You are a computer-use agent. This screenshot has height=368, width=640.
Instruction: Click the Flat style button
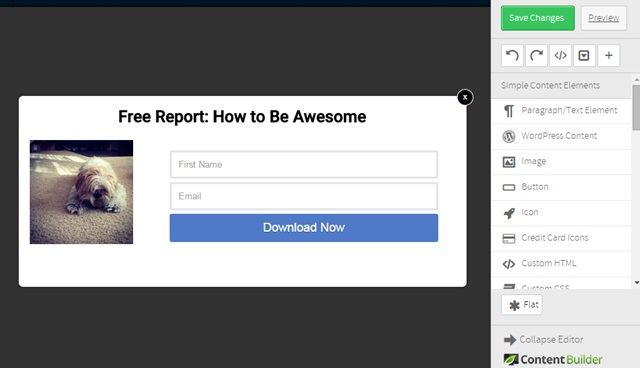tap(522, 305)
